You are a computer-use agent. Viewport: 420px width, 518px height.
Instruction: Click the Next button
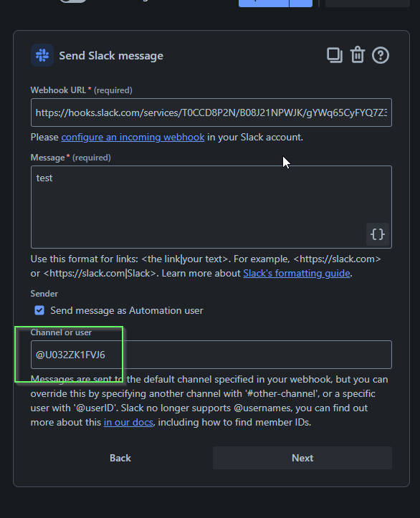302,458
